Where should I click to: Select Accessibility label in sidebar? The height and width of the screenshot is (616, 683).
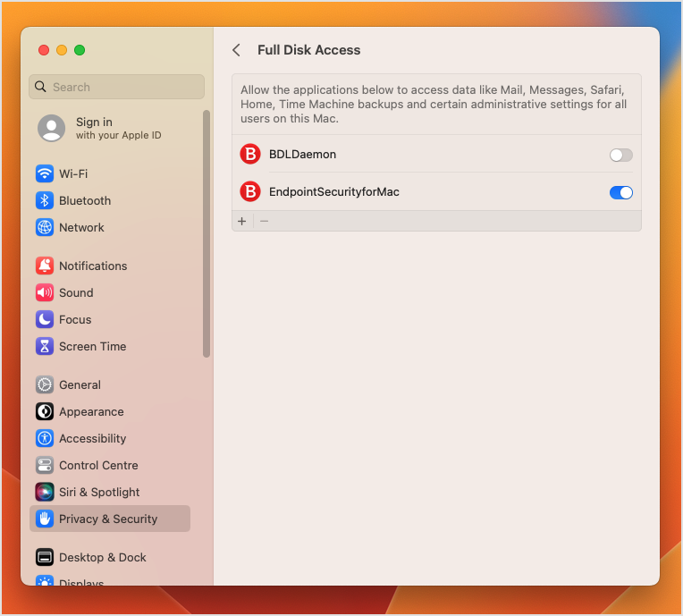tap(93, 438)
